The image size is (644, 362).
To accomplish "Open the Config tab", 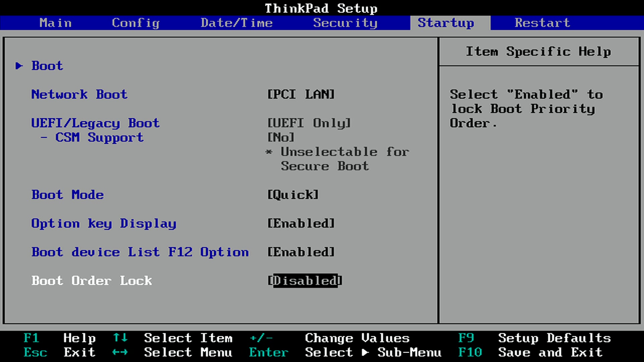I will (136, 23).
